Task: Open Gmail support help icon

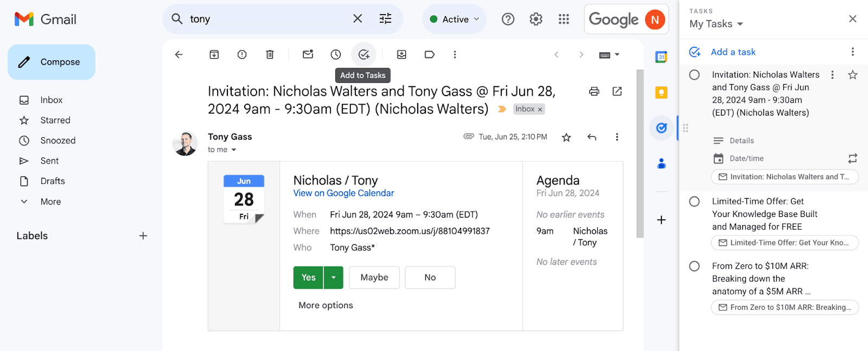Action: [x=508, y=19]
